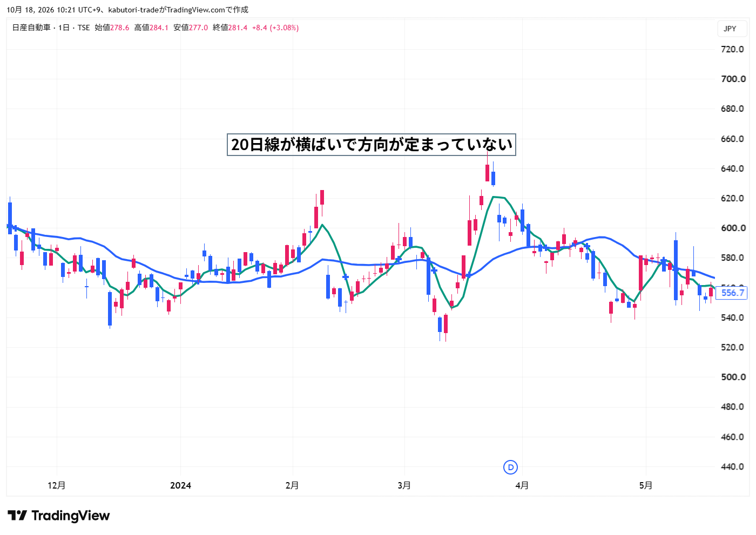Image resolution: width=756 pixels, height=535 pixels.
Task: Click the 580.0 price scale label
Action: coord(733,258)
